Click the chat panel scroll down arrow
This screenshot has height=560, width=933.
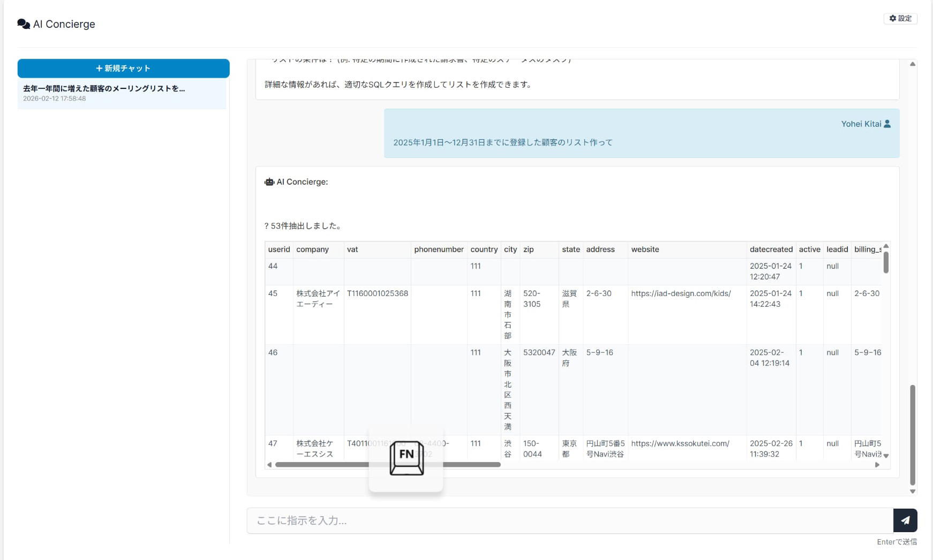click(912, 491)
